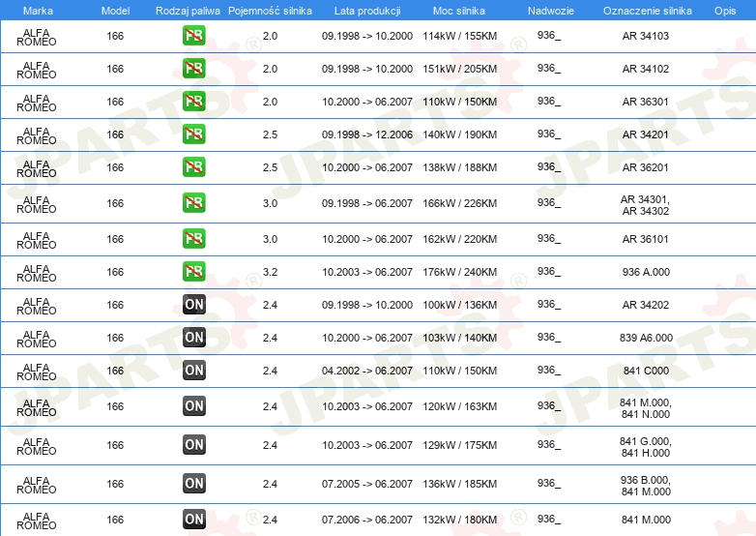Click the Lata produkcji column header
This screenshot has height=536, width=756.
click(x=367, y=11)
